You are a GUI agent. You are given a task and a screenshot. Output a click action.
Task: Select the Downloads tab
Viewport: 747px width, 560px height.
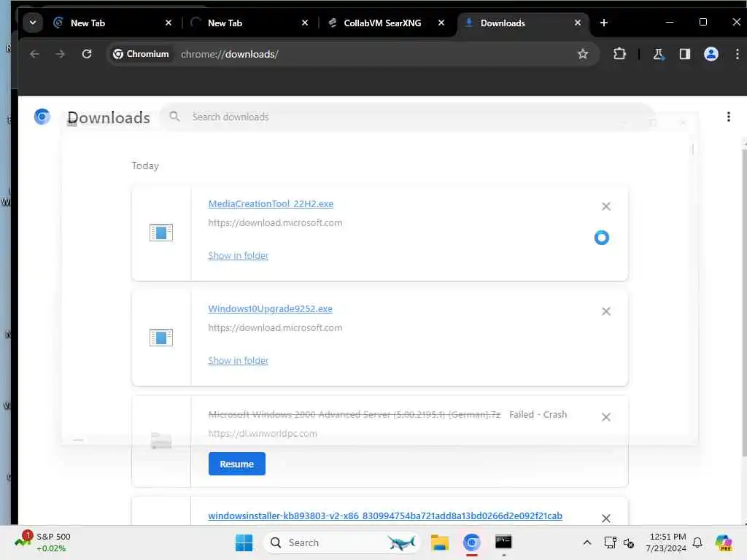(522, 23)
